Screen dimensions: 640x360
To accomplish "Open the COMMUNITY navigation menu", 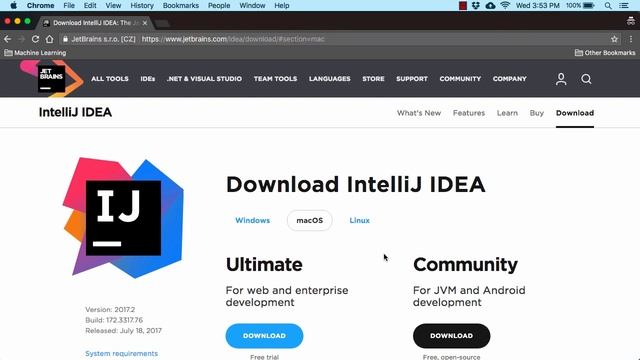I will [x=460, y=79].
